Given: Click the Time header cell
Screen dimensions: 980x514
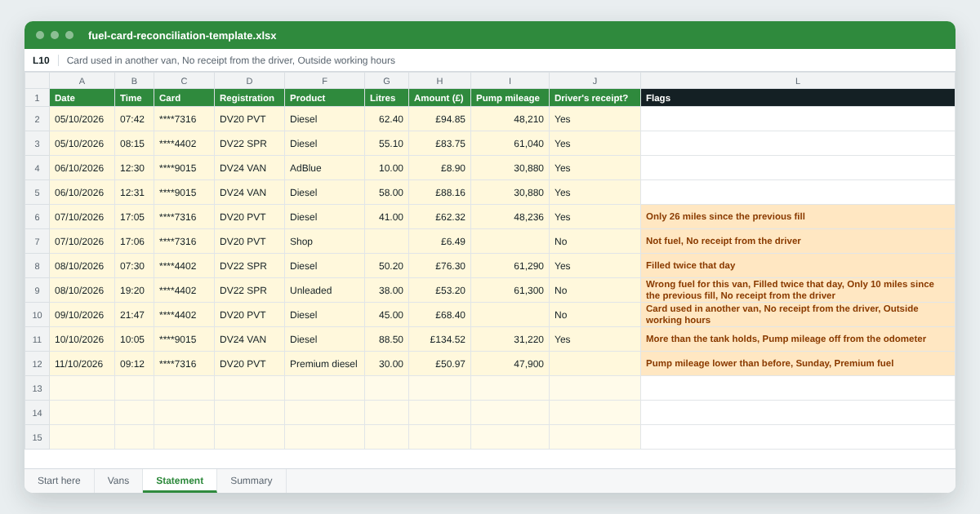Looking at the screenshot, I should tap(134, 98).
